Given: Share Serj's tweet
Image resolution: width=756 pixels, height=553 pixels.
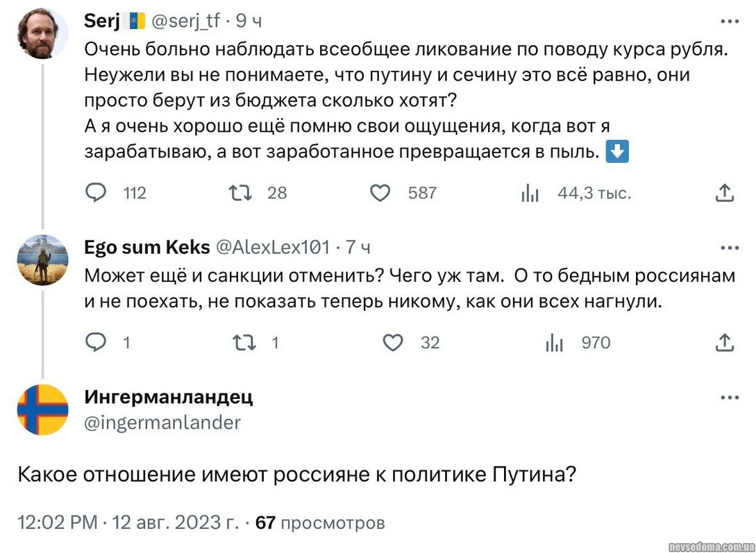Looking at the screenshot, I should click(724, 192).
